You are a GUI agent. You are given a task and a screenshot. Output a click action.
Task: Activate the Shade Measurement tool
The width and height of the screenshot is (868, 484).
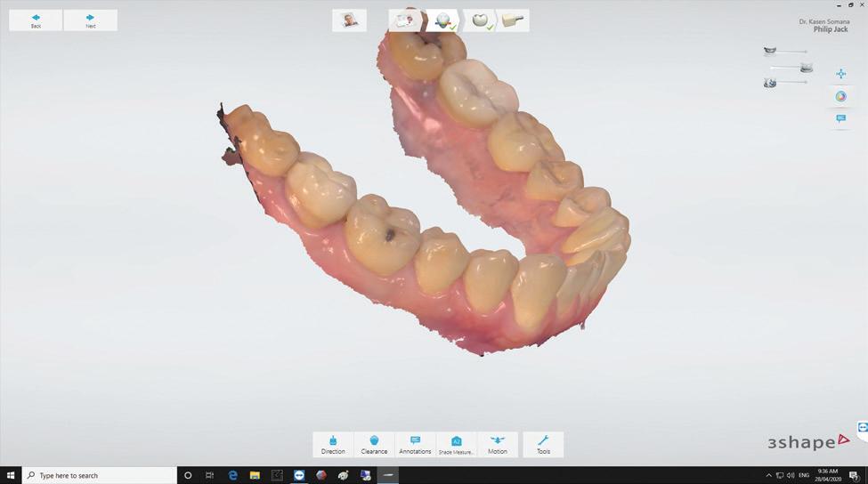[456, 444]
